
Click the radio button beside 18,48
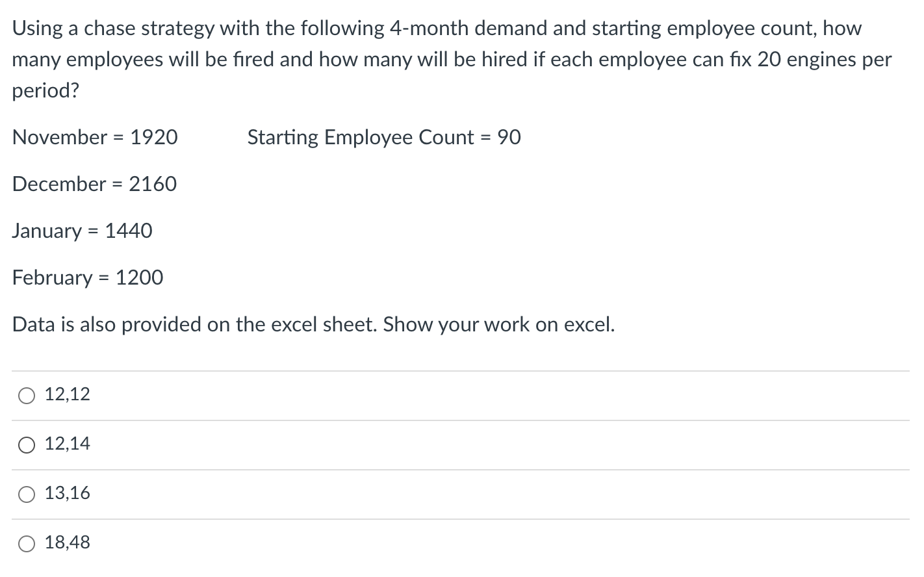[26, 543]
